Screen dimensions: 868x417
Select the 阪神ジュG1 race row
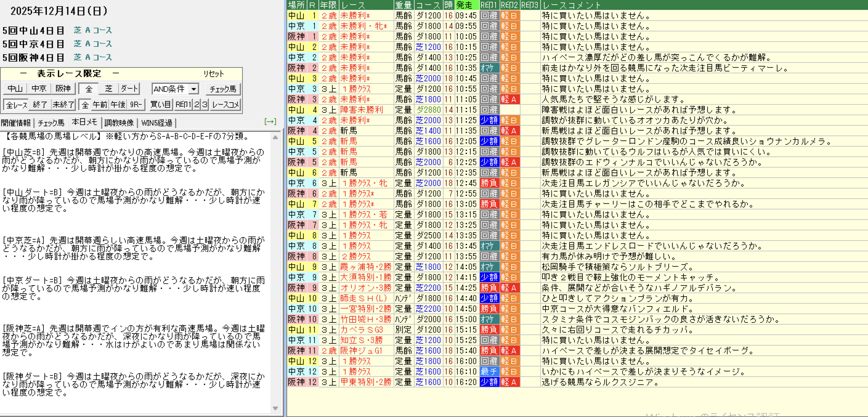361,351
